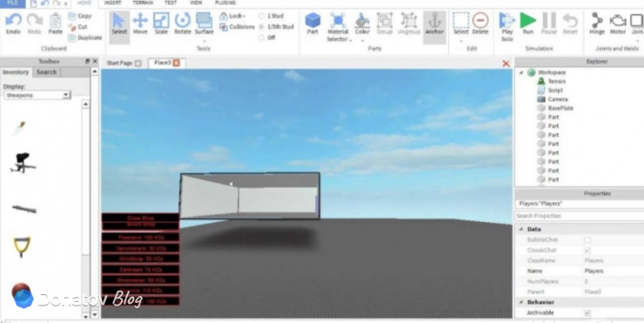The height and width of the screenshot is (323, 644).
Task: Open the Weapons display dropdown
Action: 37,95
